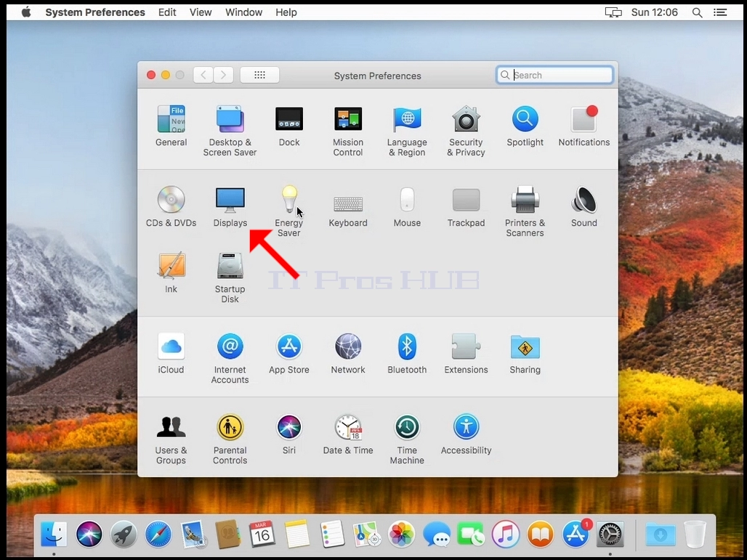Open Sharing preferences pane
Viewport: 747px width, 560px height.
tap(525, 353)
